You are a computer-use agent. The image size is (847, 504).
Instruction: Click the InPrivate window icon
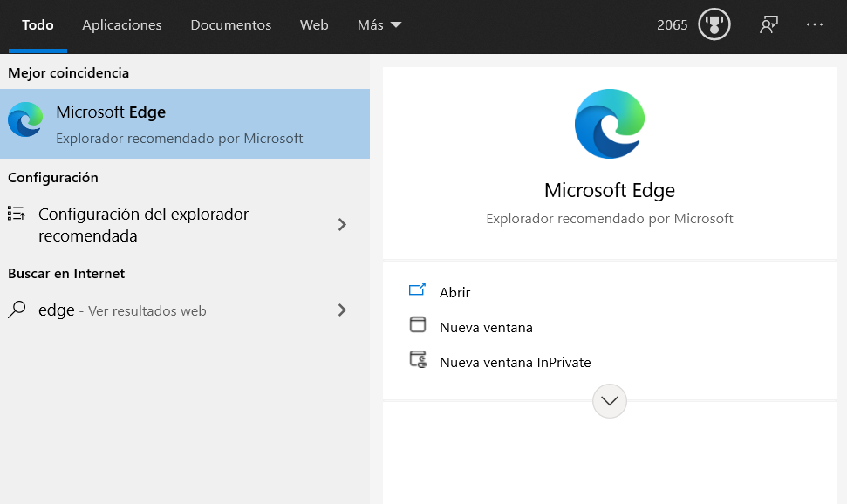pyautogui.click(x=418, y=359)
